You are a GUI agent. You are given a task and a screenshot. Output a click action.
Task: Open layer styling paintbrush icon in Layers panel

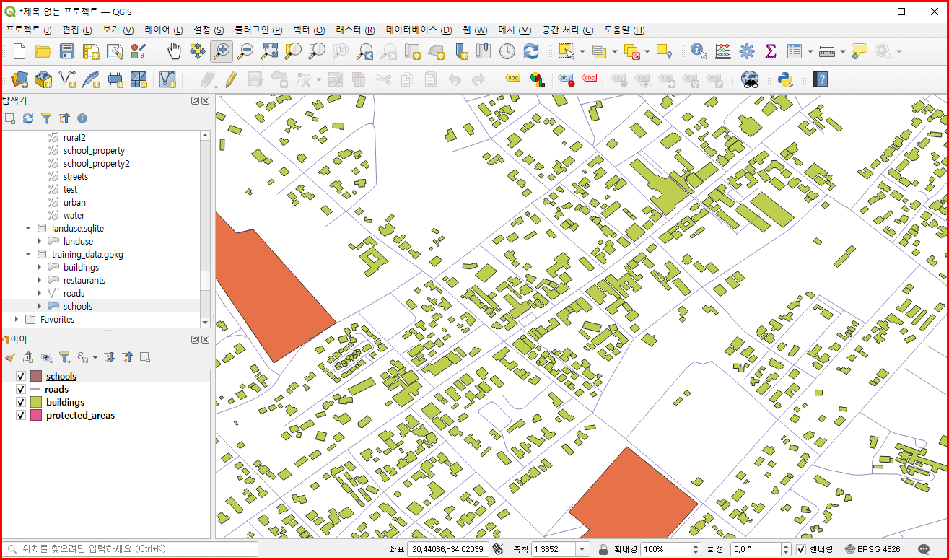tap(10, 357)
